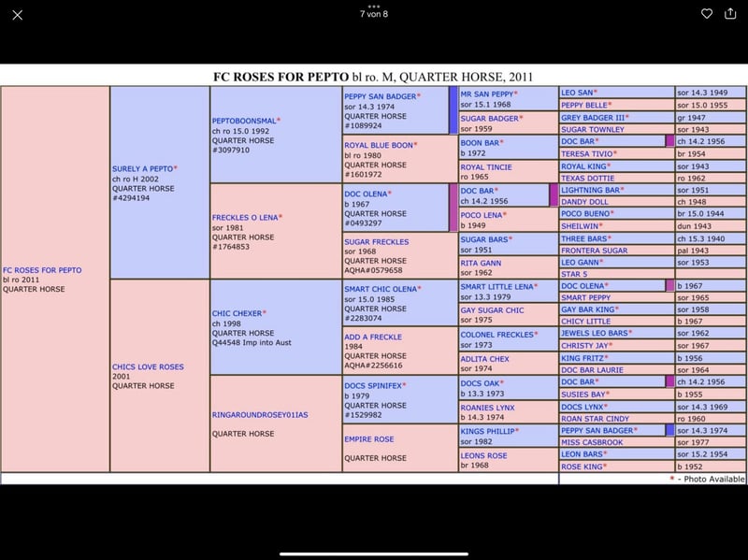The width and height of the screenshot is (748, 560).
Task: Select the PEPTOBOONSMAL pedigree link
Action: pos(244,122)
